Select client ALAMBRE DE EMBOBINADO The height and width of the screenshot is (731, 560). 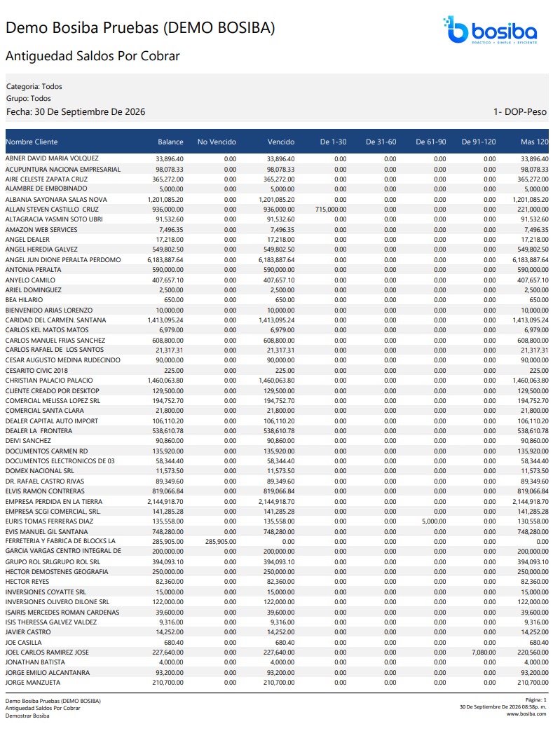[46, 189]
